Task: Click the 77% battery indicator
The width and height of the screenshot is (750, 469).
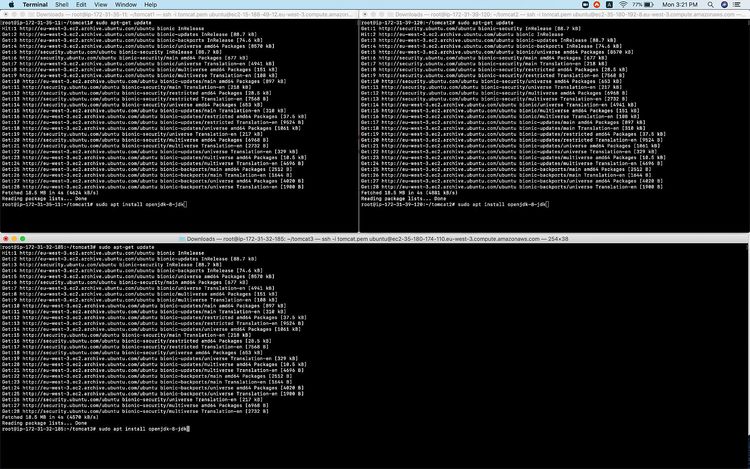Action: tap(643, 4)
